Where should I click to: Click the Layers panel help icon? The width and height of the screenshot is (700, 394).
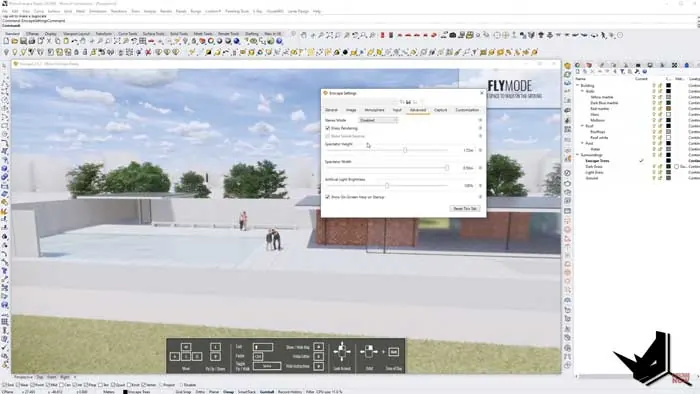pos(645,71)
